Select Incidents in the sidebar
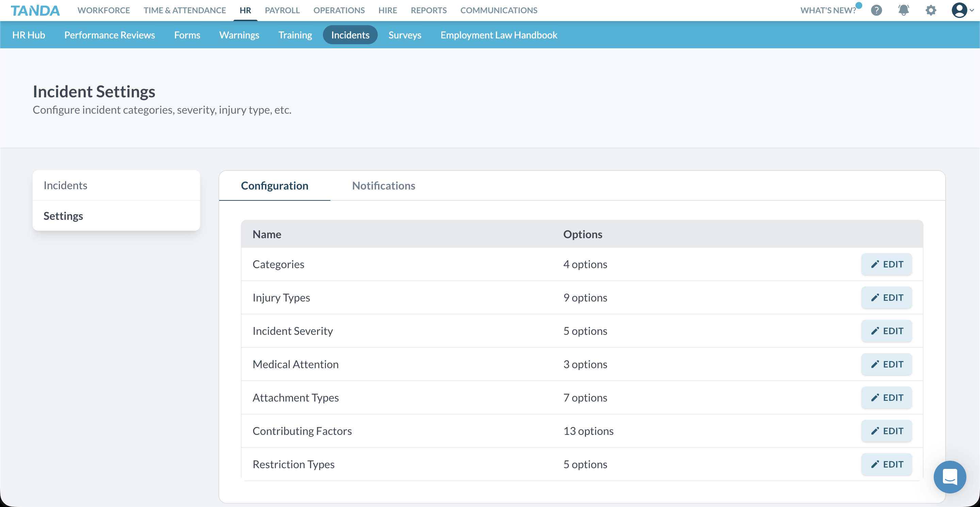The width and height of the screenshot is (980, 507). point(65,185)
